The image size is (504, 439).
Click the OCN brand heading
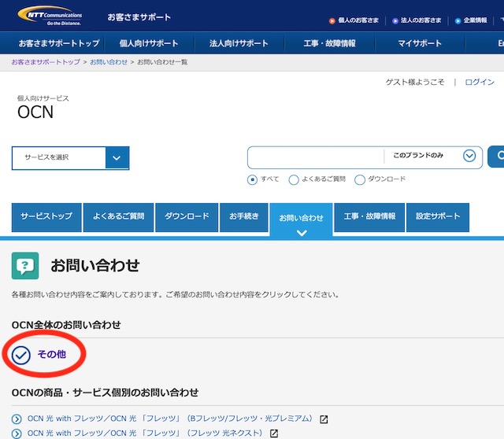click(35, 113)
